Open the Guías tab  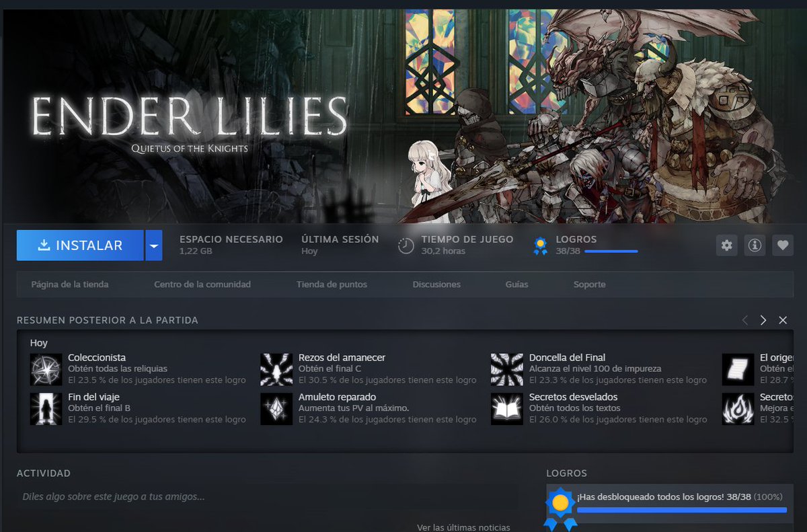tap(517, 284)
